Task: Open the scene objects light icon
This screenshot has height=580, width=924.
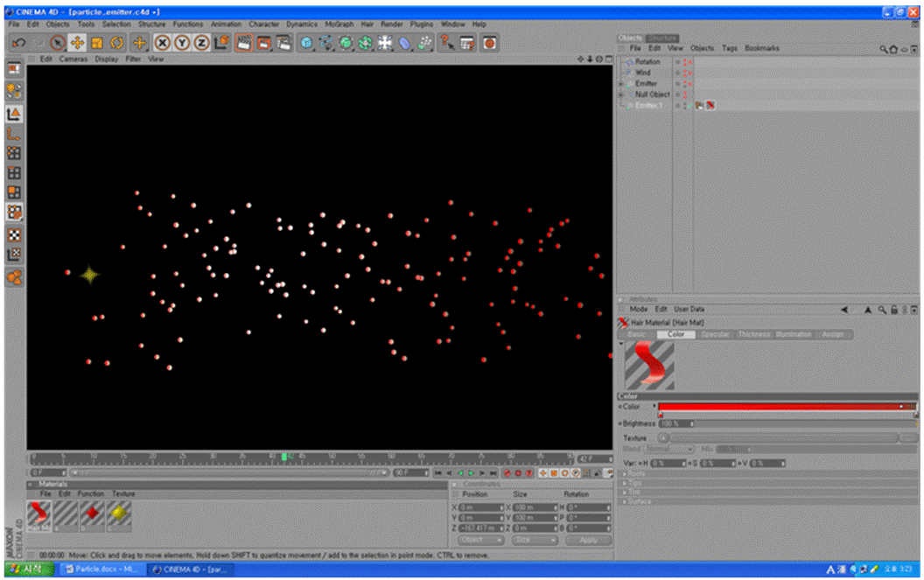Action: [385, 43]
